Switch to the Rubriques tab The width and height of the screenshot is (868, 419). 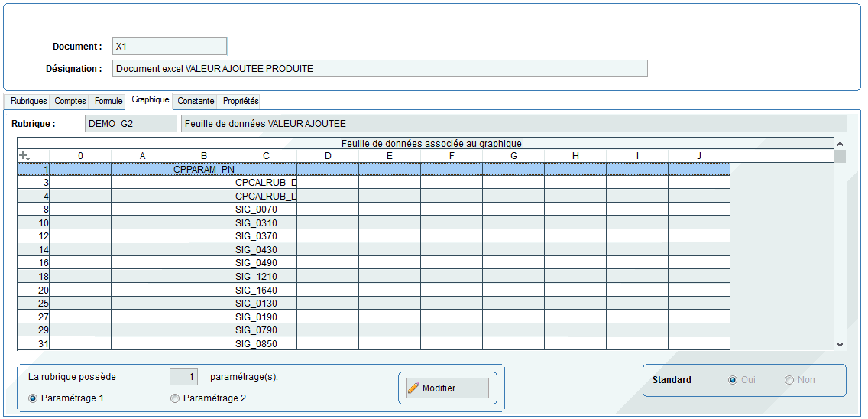28,101
